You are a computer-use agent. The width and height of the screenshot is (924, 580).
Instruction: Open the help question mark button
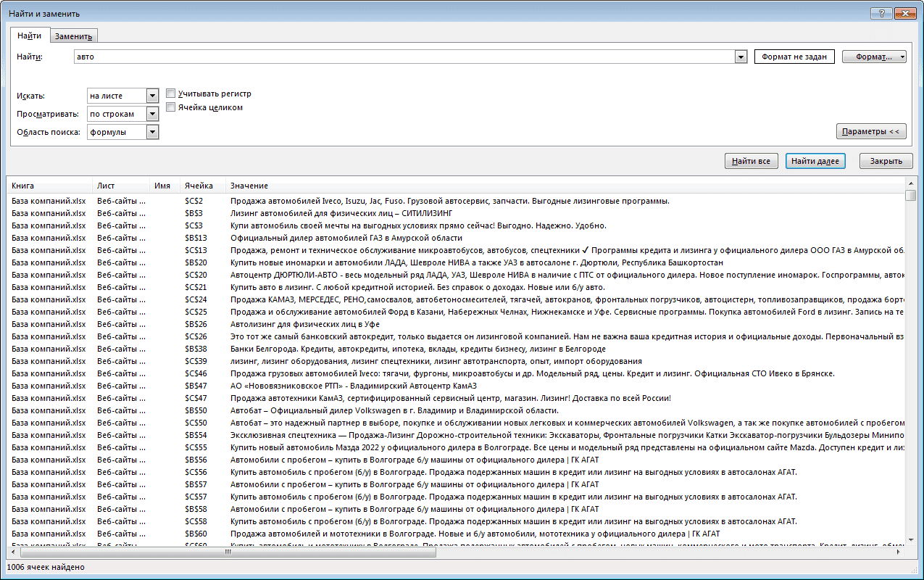pyautogui.click(x=882, y=12)
